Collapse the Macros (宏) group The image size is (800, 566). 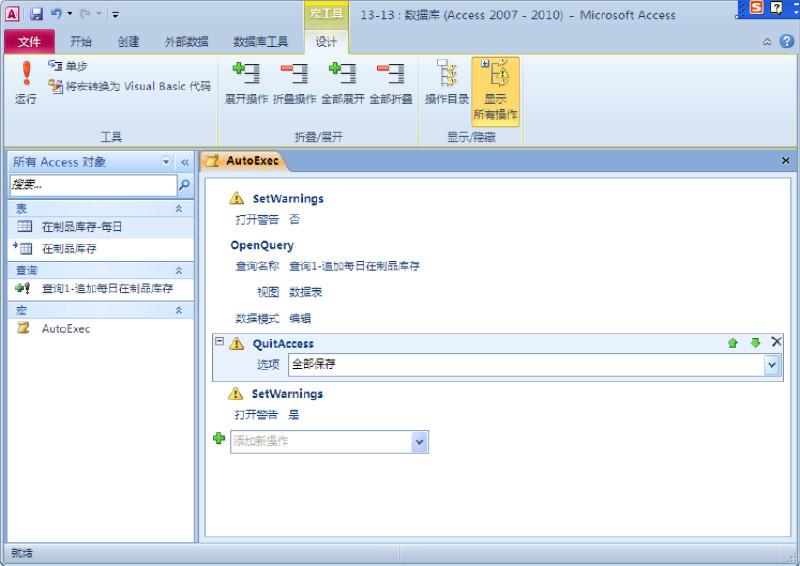pyautogui.click(x=179, y=310)
